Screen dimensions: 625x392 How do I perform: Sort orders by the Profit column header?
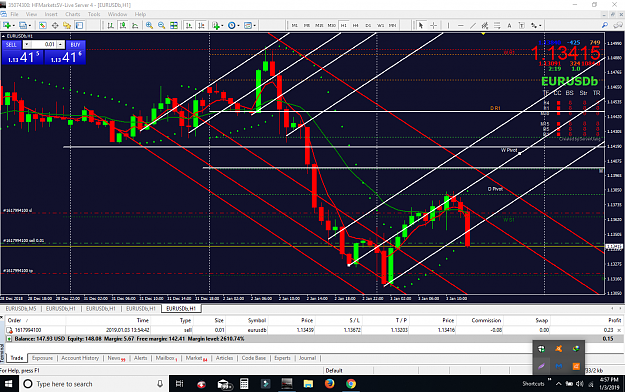point(614,320)
